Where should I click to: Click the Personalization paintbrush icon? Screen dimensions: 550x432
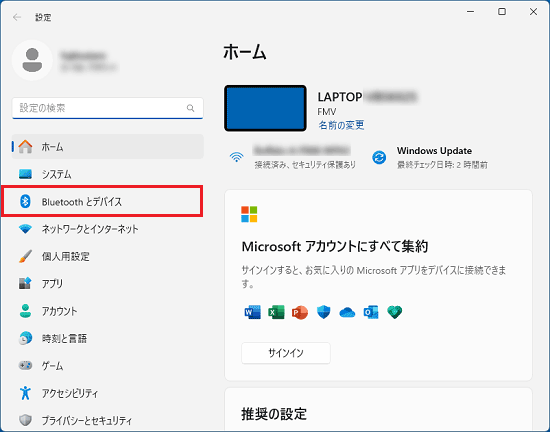[x=25, y=256]
